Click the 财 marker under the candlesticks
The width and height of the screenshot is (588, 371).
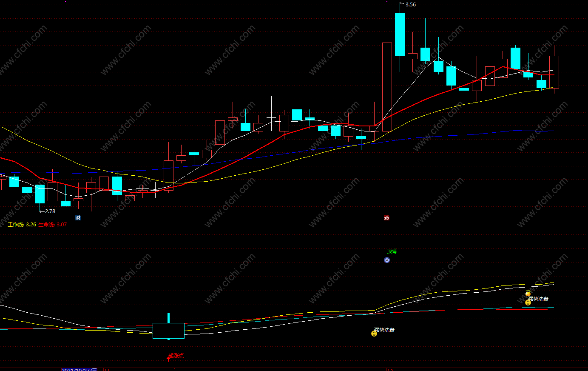pos(78,218)
